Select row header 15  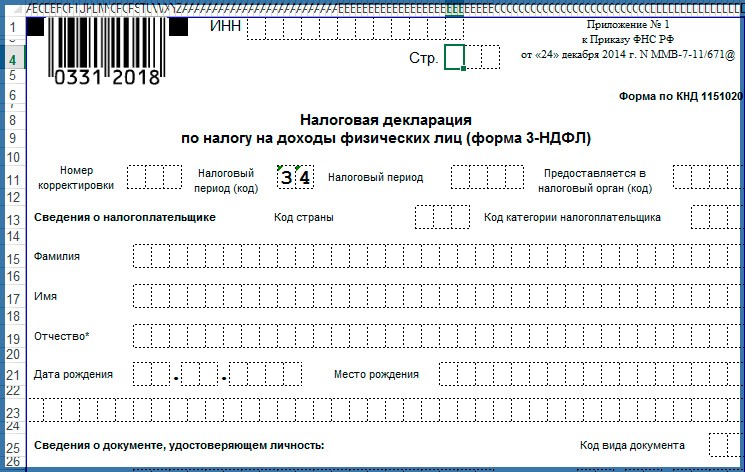coord(12,259)
